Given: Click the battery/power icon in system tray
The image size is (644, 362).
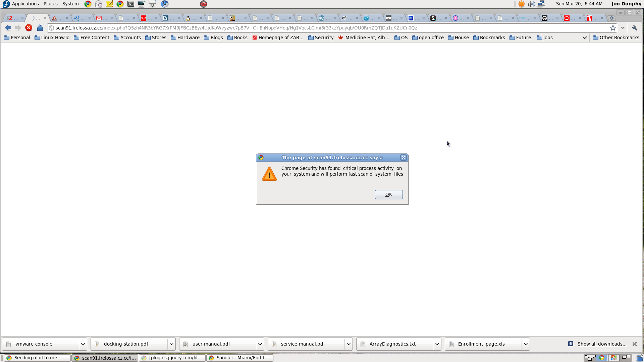Looking at the screenshot, I should pyautogui.click(x=521, y=4).
